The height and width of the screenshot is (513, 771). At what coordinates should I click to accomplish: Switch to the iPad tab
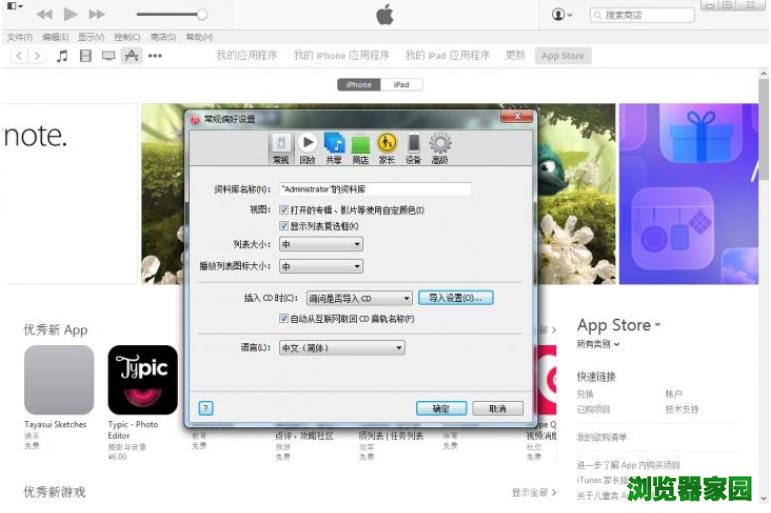(401, 85)
